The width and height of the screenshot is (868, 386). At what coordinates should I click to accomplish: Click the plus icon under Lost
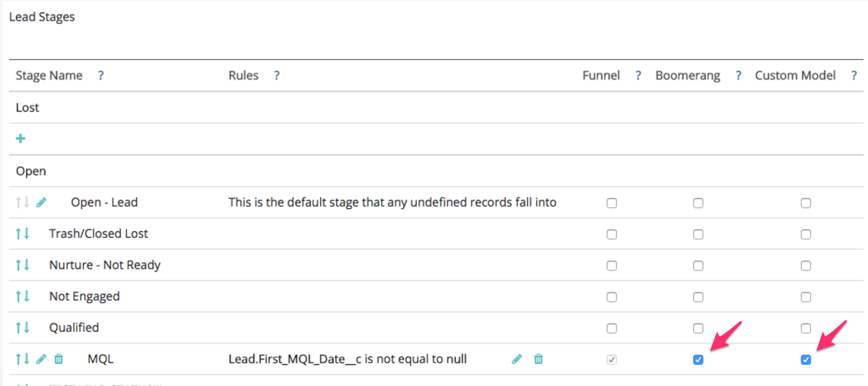point(21,139)
